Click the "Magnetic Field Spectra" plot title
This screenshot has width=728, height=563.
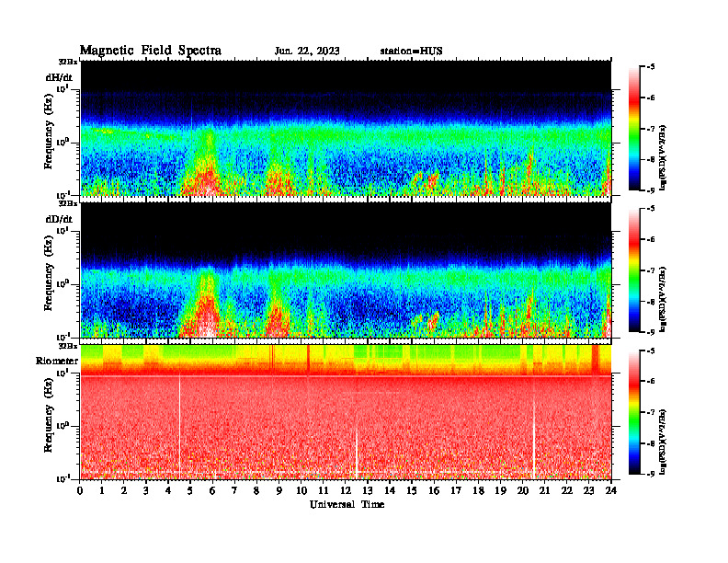coord(151,51)
